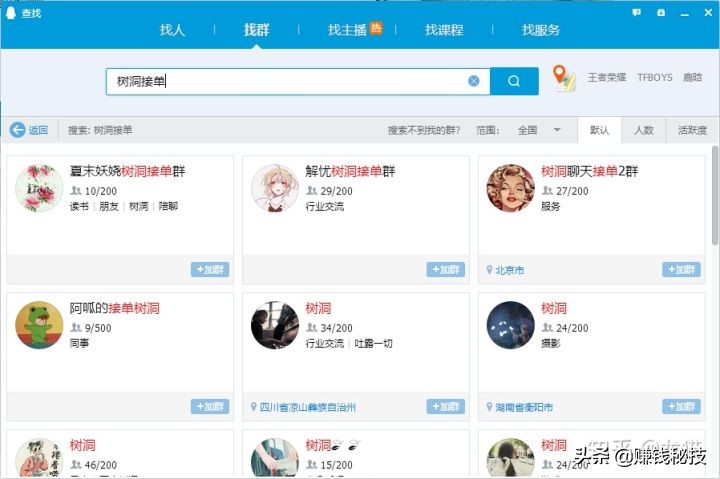The image size is (720, 479).
Task: Click the title bar skin icon
Action: (x=661, y=13)
